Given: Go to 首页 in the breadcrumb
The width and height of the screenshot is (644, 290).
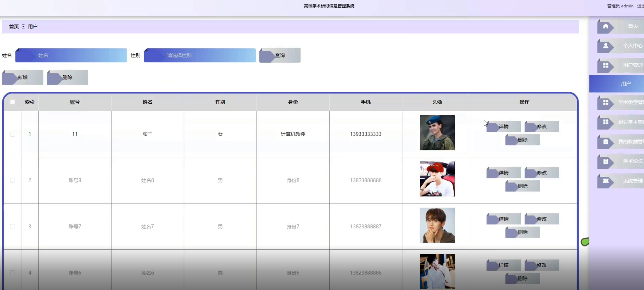Looking at the screenshot, I should click(14, 27).
